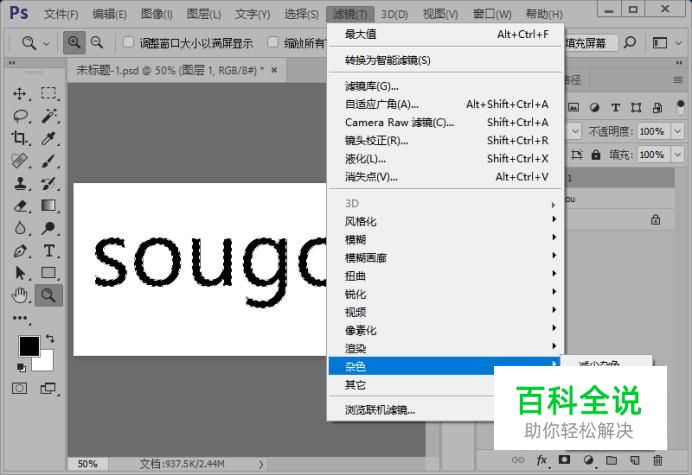The height and width of the screenshot is (475, 692).
Task: Select the Eyedropper tool
Action: [49, 138]
